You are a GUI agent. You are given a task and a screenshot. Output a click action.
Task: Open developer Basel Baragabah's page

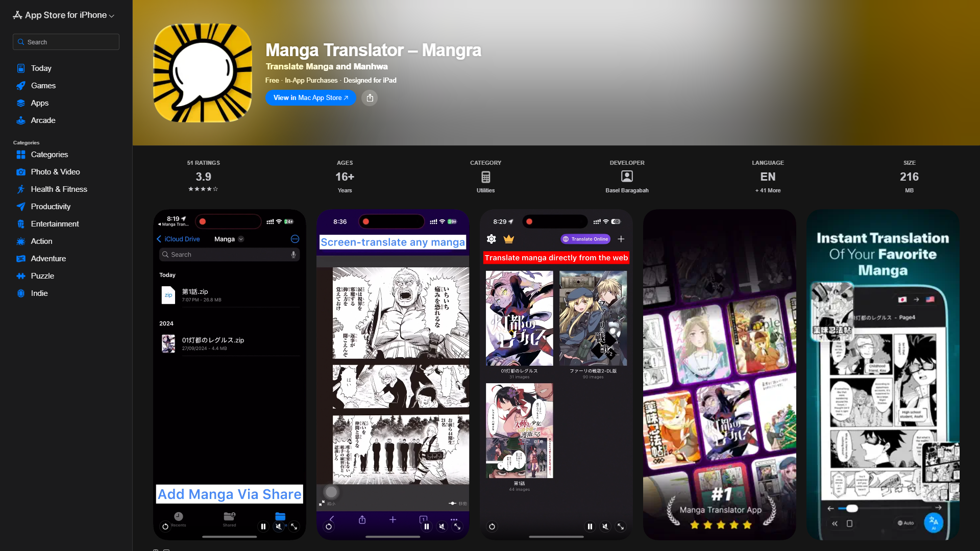coord(627,190)
